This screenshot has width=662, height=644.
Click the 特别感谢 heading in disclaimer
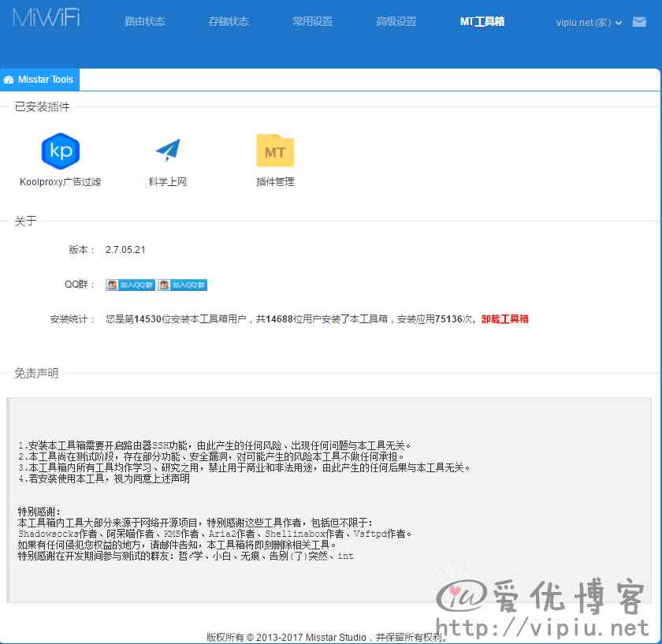tap(39, 512)
